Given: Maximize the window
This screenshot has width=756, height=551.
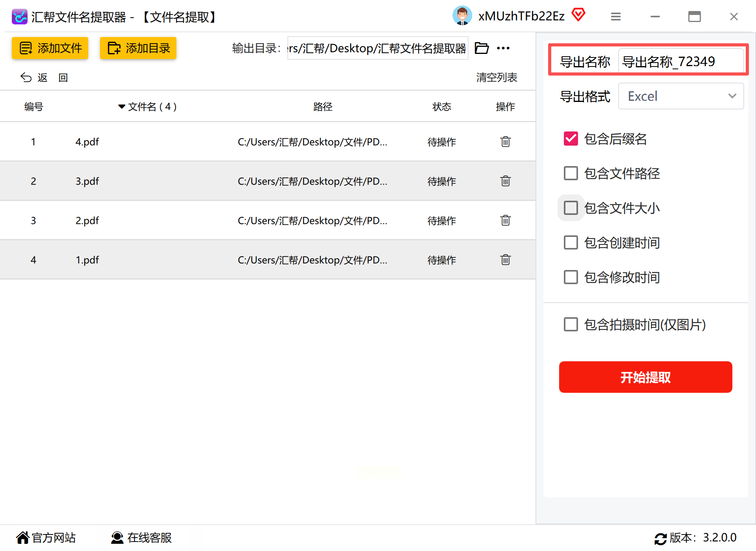Looking at the screenshot, I should coord(695,17).
